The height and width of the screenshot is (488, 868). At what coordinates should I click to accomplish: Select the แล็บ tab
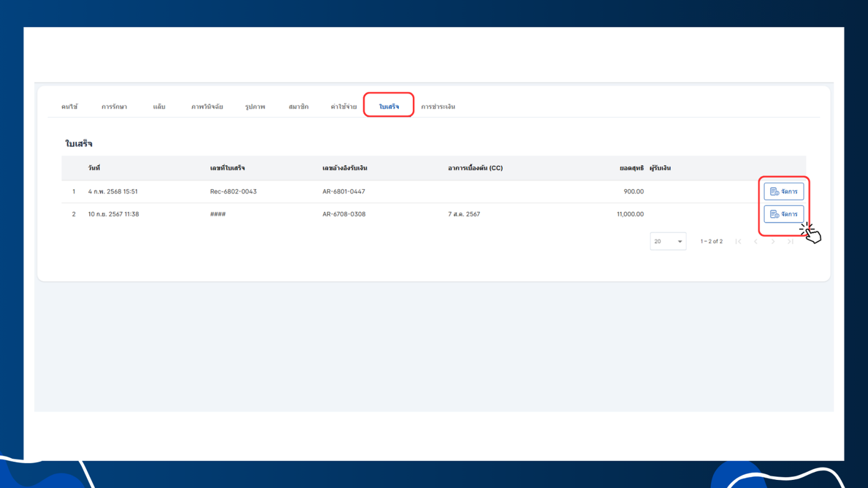(159, 107)
